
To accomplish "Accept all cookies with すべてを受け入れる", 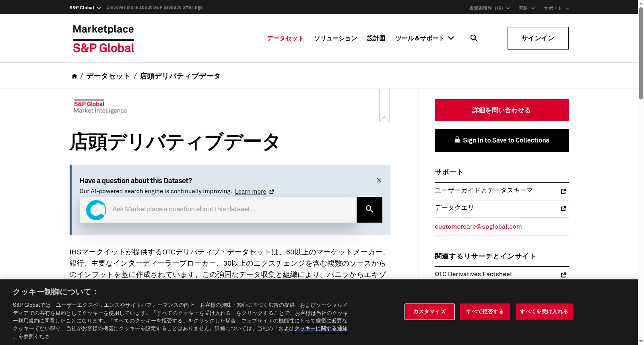I will click(544, 312).
